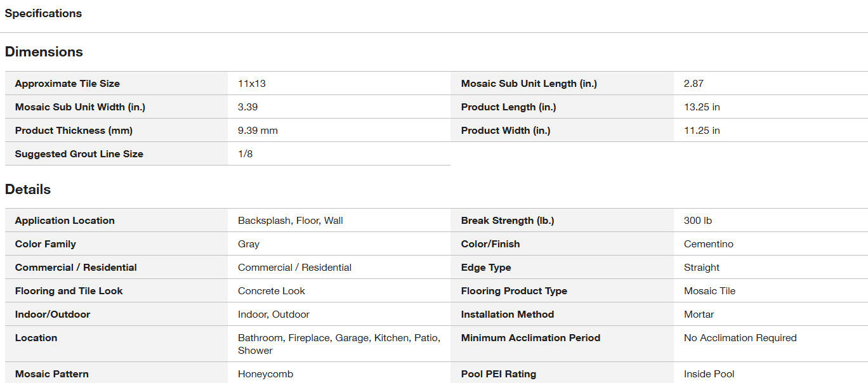
Task: Select the value 'Gray'
Action: pos(249,244)
